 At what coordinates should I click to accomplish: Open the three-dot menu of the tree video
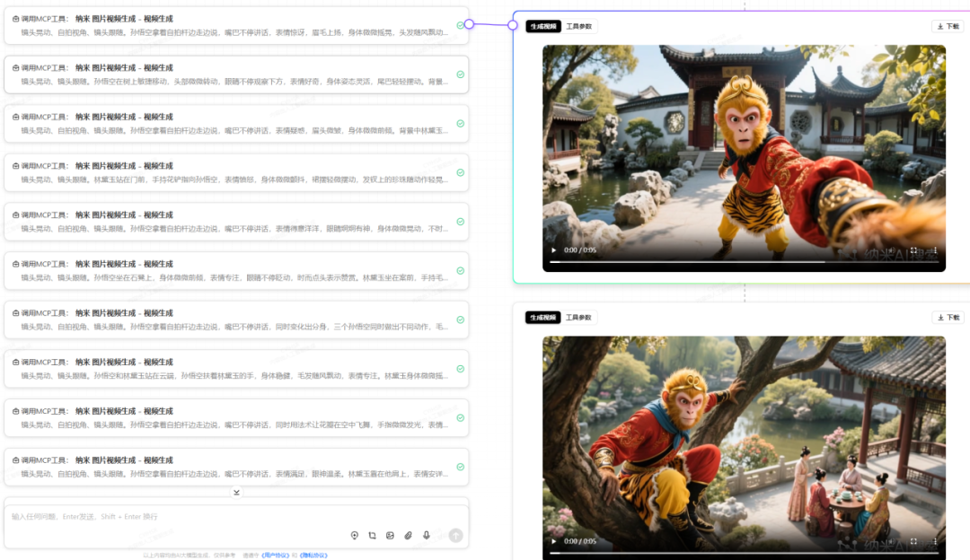(935, 541)
